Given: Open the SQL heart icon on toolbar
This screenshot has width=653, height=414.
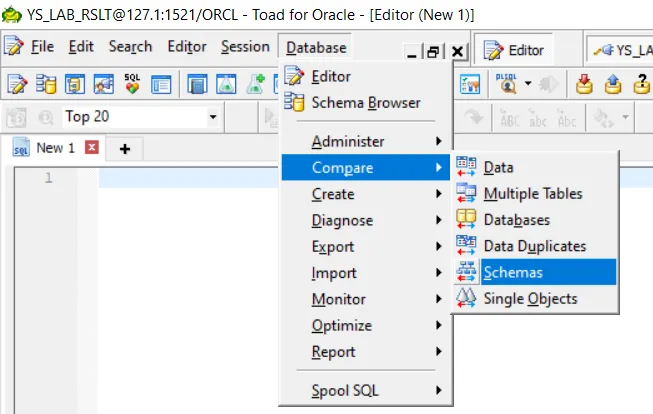Looking at the screenshot, I should pos(132,84).
